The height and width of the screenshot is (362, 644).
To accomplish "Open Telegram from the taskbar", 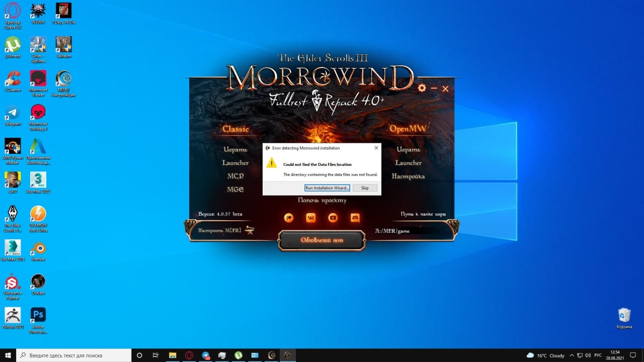I will click(206, 355).
